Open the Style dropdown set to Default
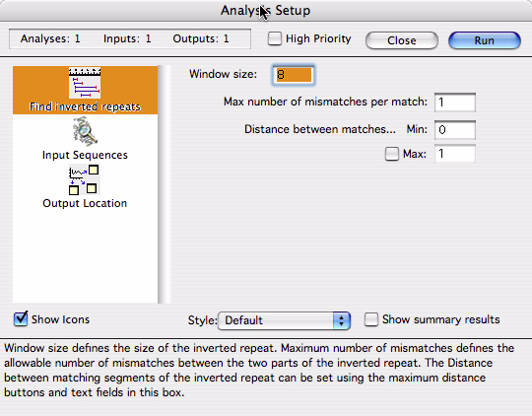 [x=284, y=320]
